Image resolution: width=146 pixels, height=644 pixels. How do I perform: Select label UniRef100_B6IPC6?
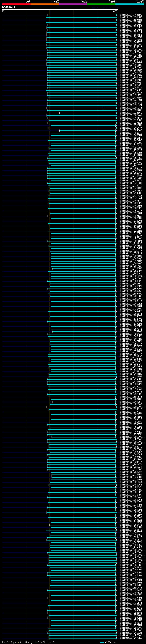click(131, 565)
